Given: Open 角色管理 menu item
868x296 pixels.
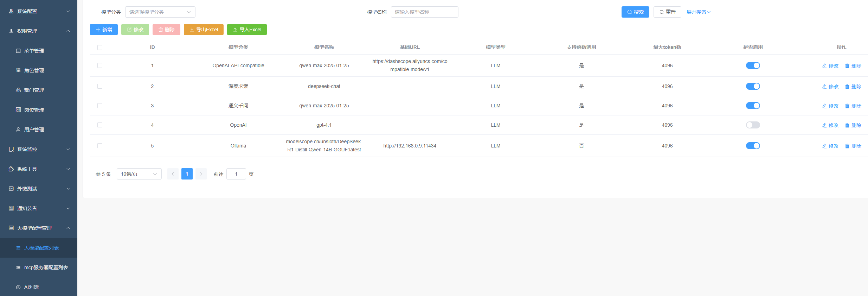Looking at the screenshot, I should [x=39, y=70].
